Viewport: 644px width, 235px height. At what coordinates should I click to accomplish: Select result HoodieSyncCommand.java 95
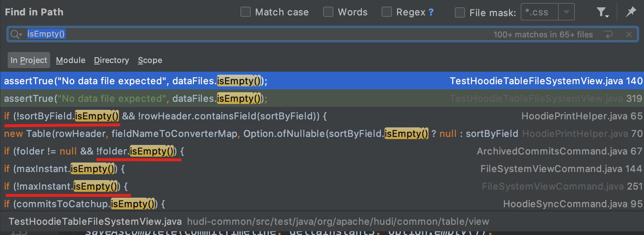tap(322, 204)
